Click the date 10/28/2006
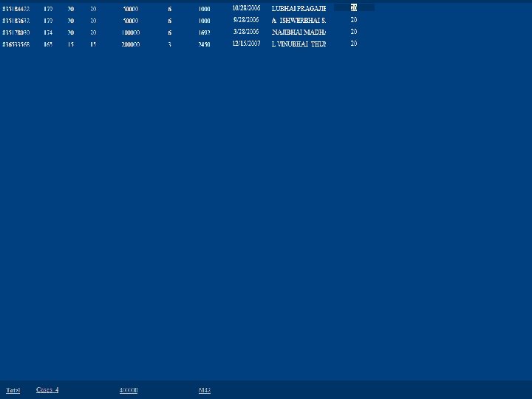 pos(246,8)
